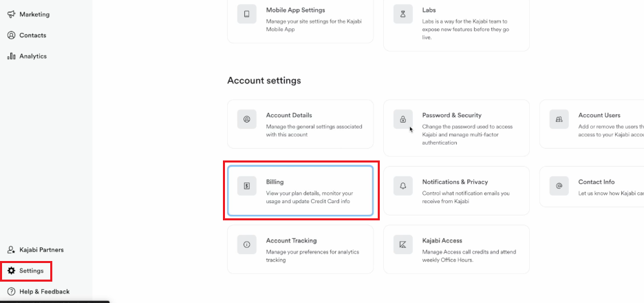Open the Account Tracking title
Viewport: 644px width, 303px height.
pyautogui.click(x=292, y=240)
